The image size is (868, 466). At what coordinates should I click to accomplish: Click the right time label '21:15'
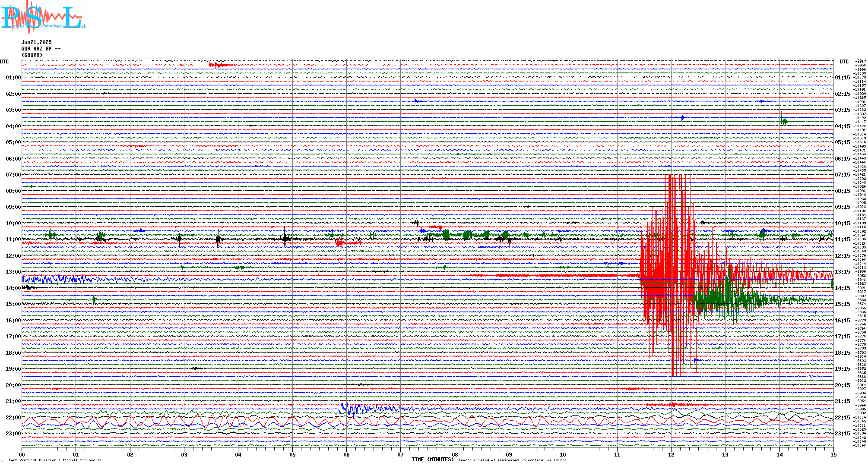[843, 401]
